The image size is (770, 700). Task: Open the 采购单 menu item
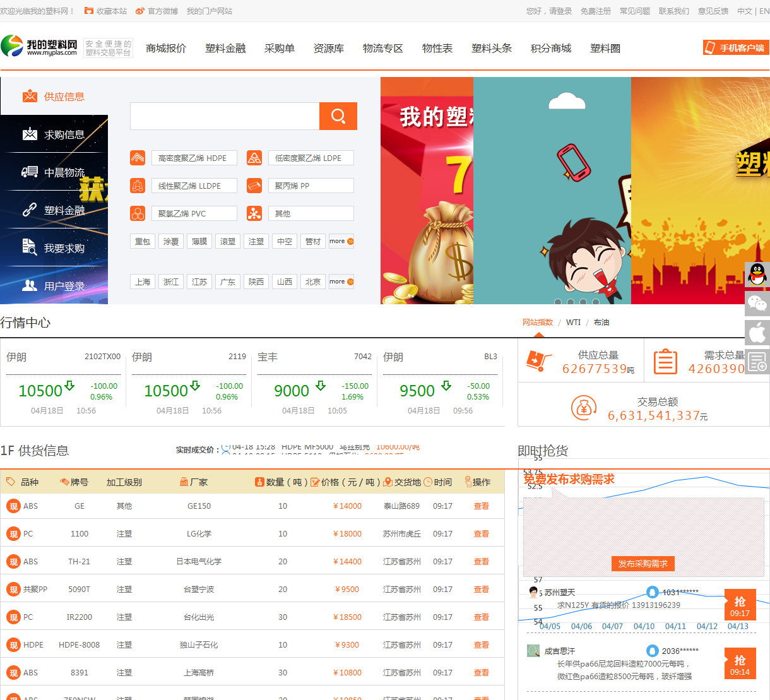pos(280,49)
